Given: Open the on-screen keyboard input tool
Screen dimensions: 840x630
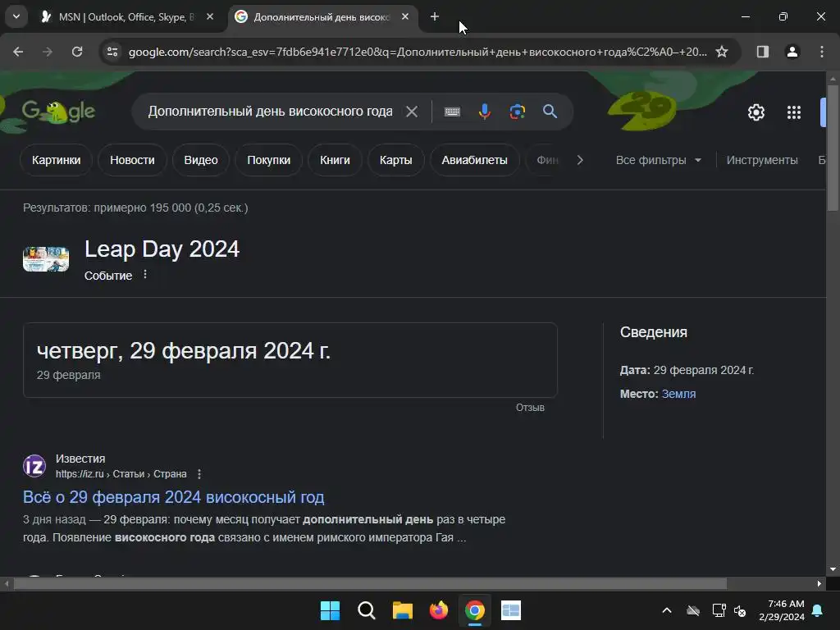Looking at the screenshot, I should pyautogui.click(x=452, y=112).
